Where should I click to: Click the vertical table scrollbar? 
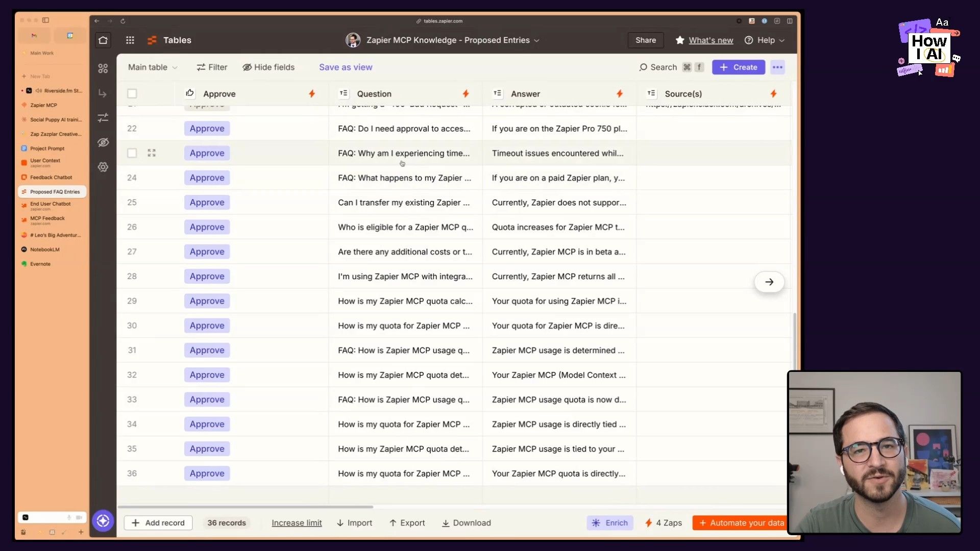point(794,342)
